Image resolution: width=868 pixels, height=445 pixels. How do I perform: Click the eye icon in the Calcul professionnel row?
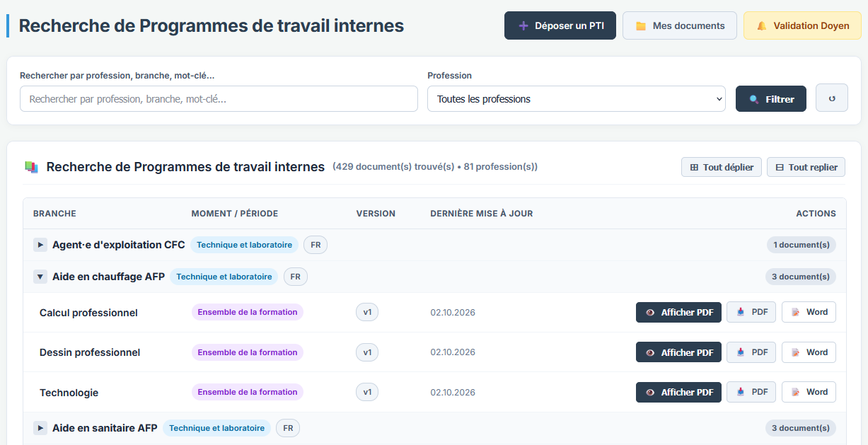coord(650,313)
